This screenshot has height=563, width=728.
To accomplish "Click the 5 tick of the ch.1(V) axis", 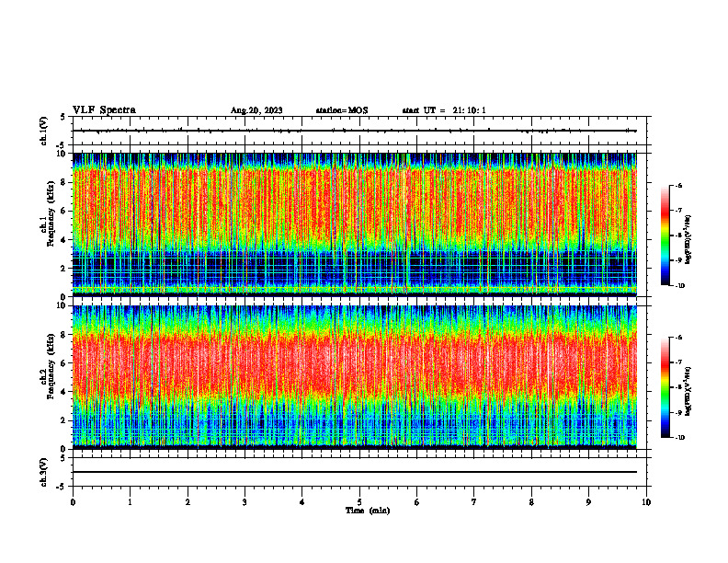I will coord(64,117).
